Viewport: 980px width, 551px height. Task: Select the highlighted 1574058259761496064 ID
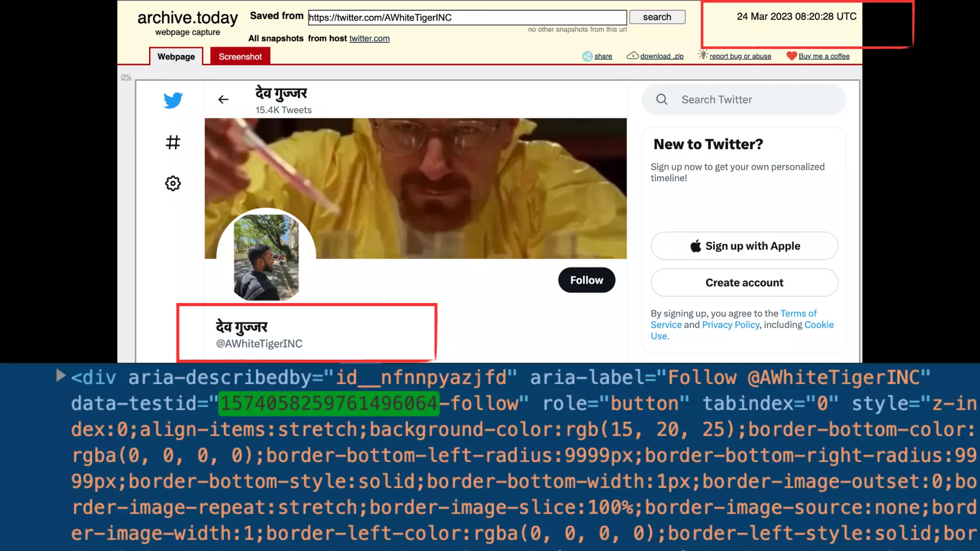click(329, 403)
